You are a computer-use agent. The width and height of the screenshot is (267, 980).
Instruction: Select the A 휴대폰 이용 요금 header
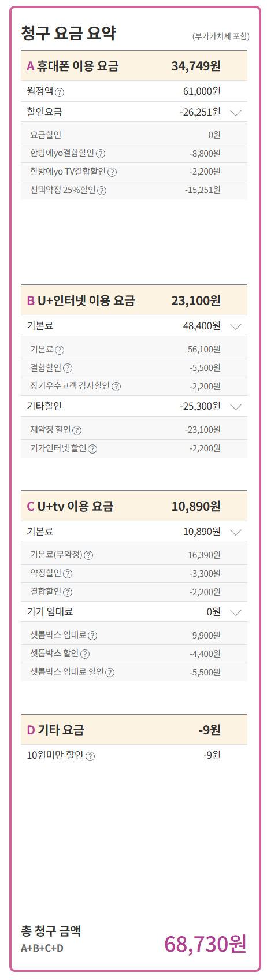[134, 66]
